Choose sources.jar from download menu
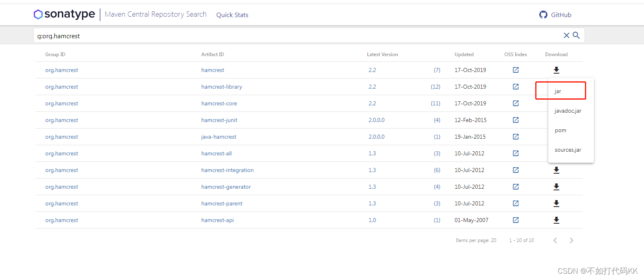 pos(571,150)
